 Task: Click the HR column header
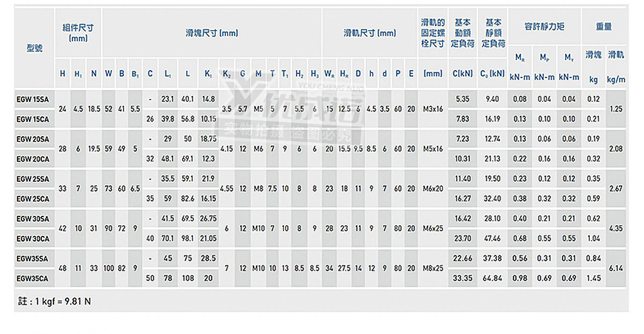tap(345, 74)
